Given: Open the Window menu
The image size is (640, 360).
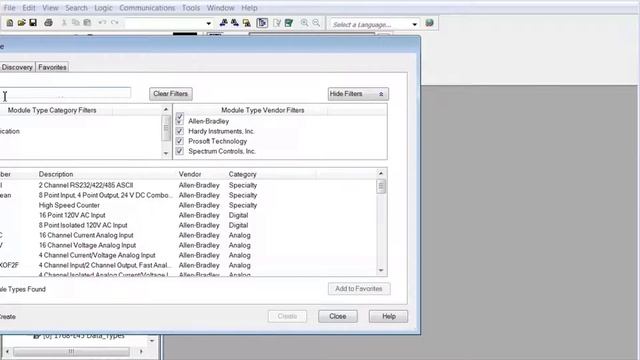Looking at the screenshot, I should click(220, 8).
